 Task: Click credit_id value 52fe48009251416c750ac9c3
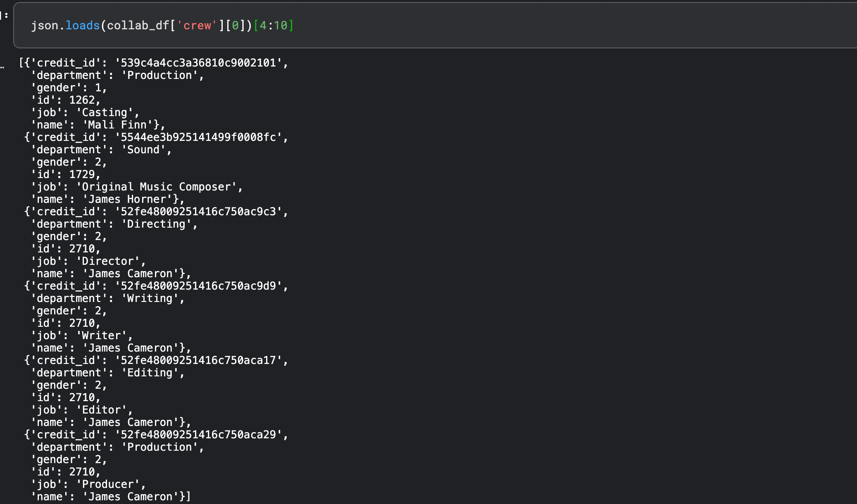(x=198, y=212)
